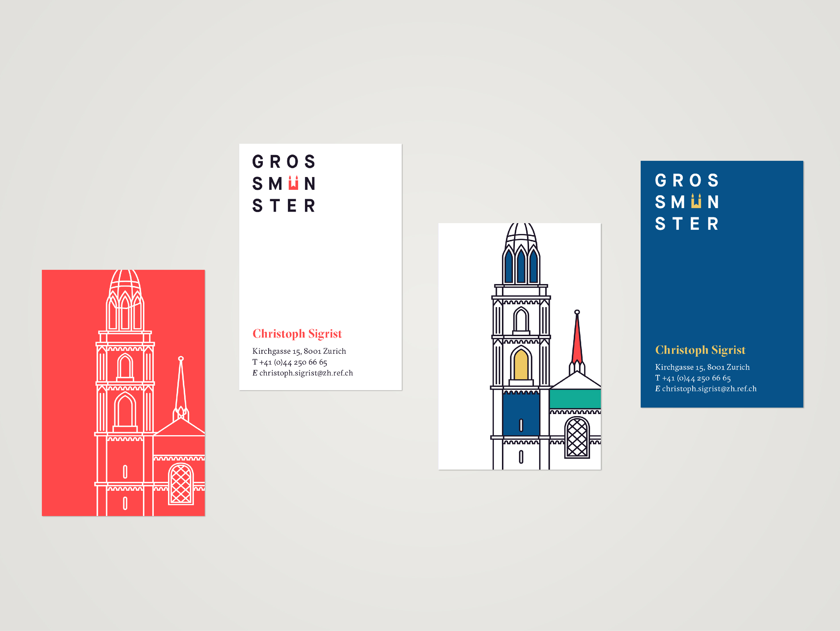
Task: Click the red name "Christoph Sigrist" on white card
Action: click(x=297, y=334)
